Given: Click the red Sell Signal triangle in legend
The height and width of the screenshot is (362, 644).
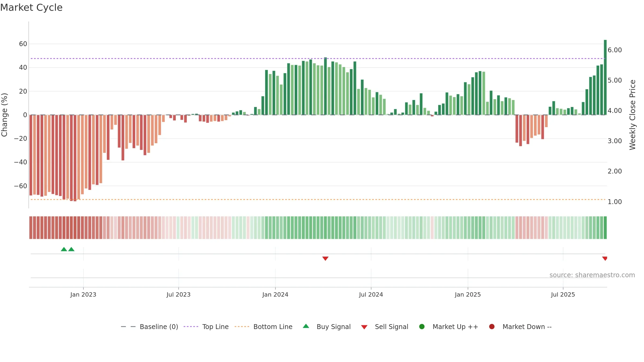Looking at the screenshot, I should pyautogui.click(x=364, y=327).
